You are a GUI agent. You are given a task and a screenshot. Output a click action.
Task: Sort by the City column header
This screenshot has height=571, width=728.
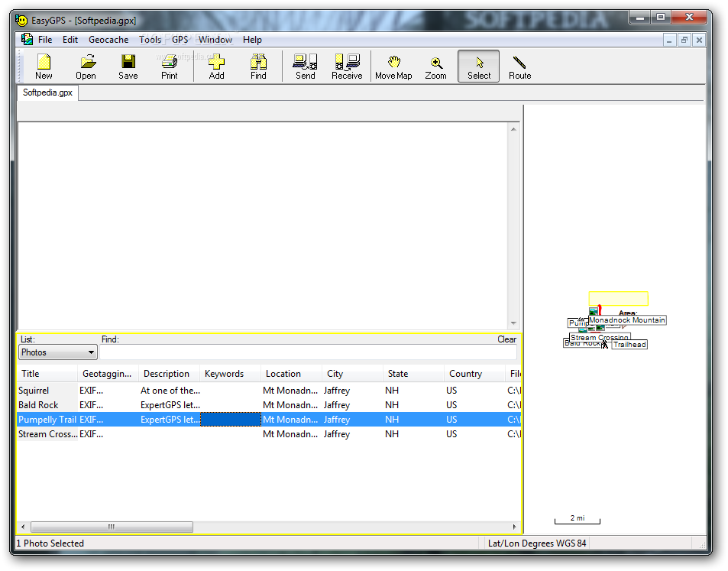(352, 374)
